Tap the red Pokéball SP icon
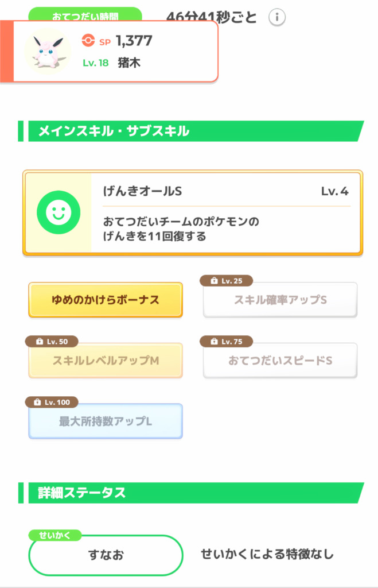The height and width of the screenshot is (588, 378). (x=88, y=41)
